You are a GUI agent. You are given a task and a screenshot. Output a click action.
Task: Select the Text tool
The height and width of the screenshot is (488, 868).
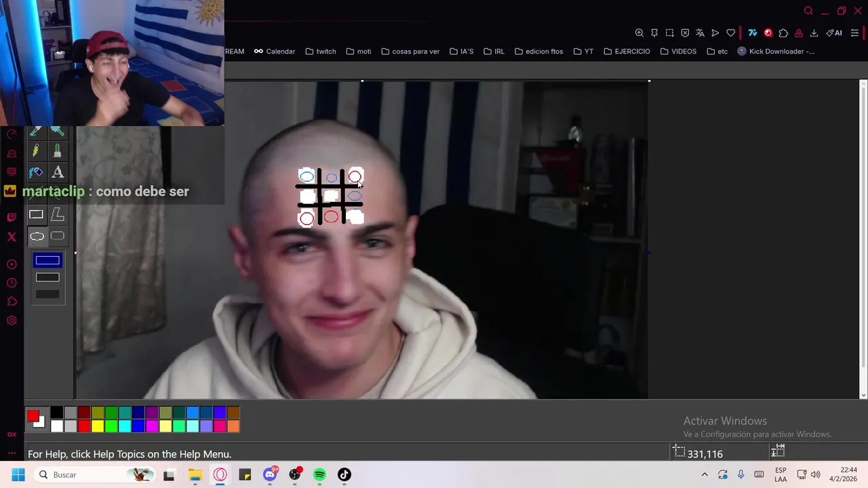tap(58, 173)
